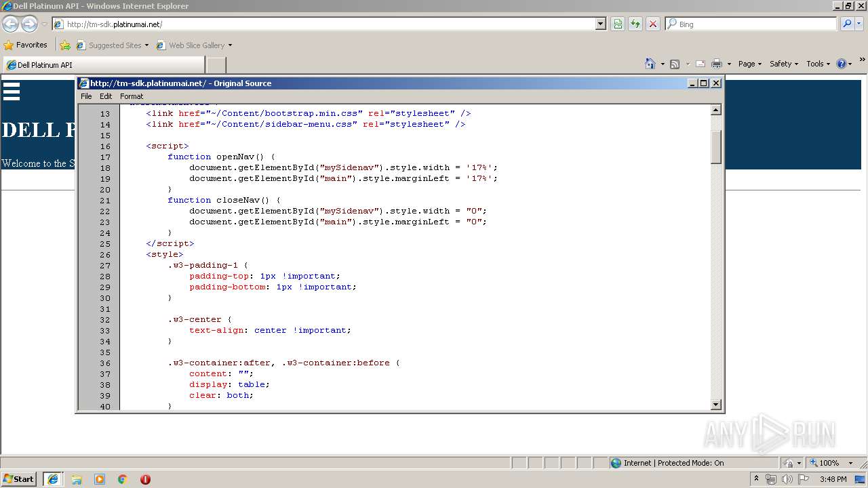The height and width of the screenshot is (488, 868).
Task: Open Edit menu in Original Source window
Action: [106, 96]
